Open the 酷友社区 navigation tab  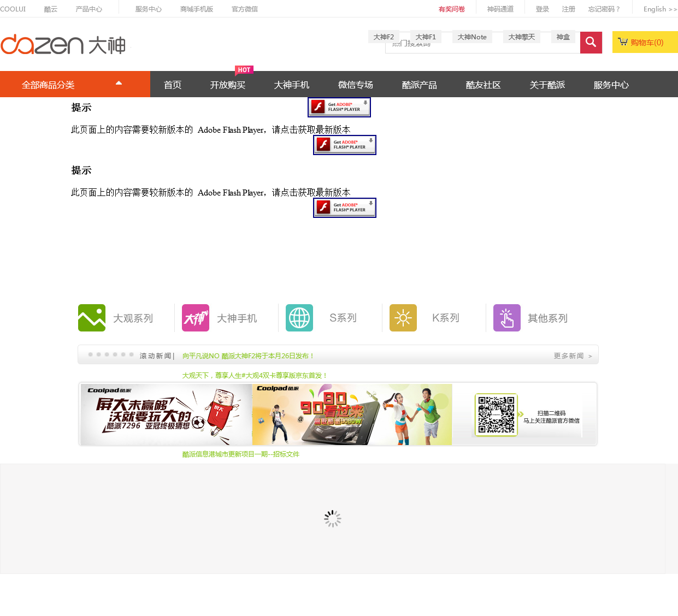484,85
